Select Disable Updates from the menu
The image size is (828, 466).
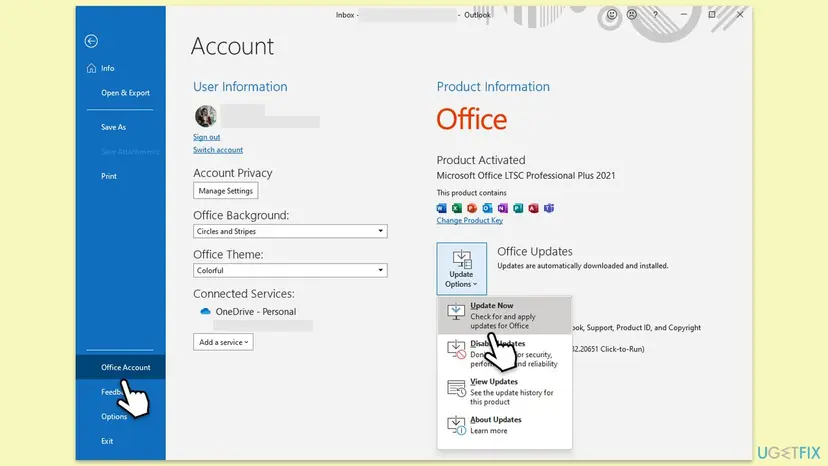(x=504, y=353)
